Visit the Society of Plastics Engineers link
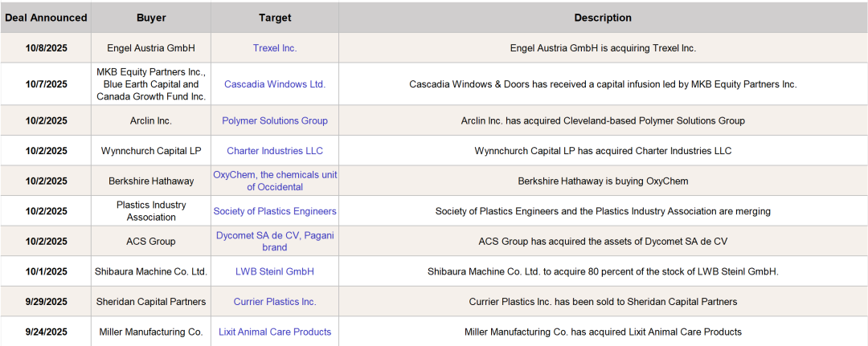 275,211
